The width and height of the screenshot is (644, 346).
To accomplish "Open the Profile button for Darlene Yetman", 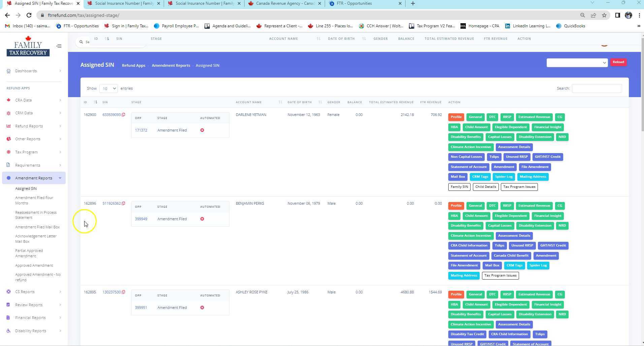I will pos(456,117).
